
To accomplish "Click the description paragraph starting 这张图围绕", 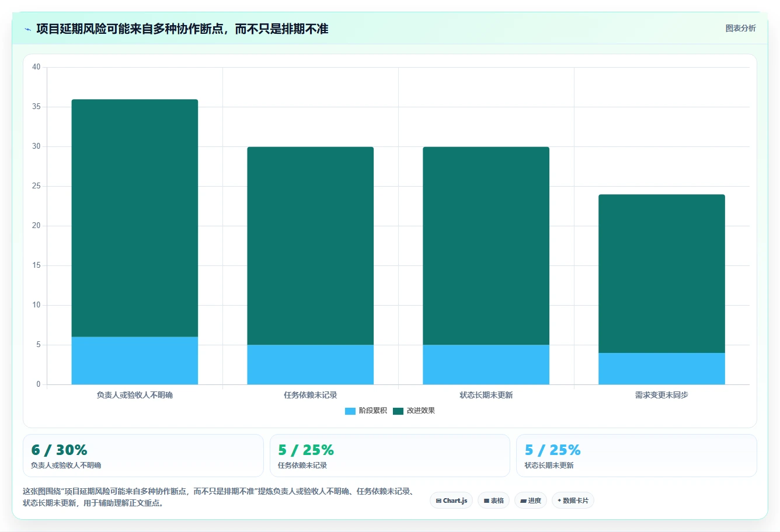I will point(219,497).
